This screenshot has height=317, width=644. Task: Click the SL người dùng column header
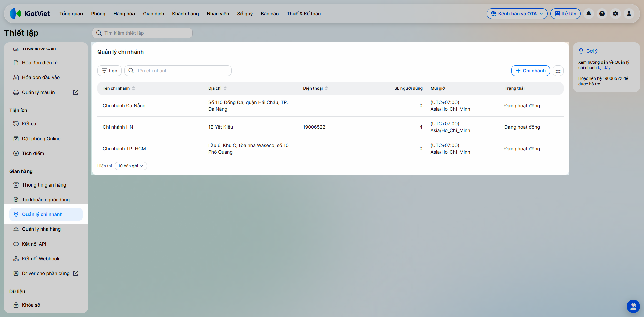click(409, 88)
